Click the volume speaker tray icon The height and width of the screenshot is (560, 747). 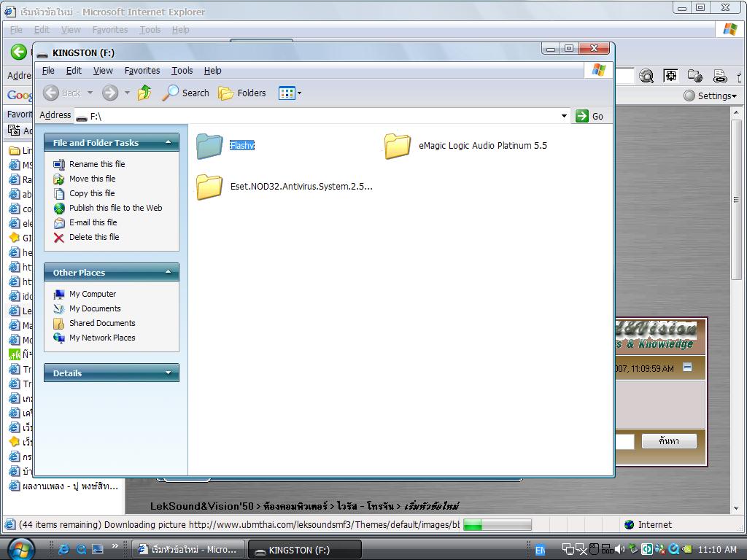[620, 550]
